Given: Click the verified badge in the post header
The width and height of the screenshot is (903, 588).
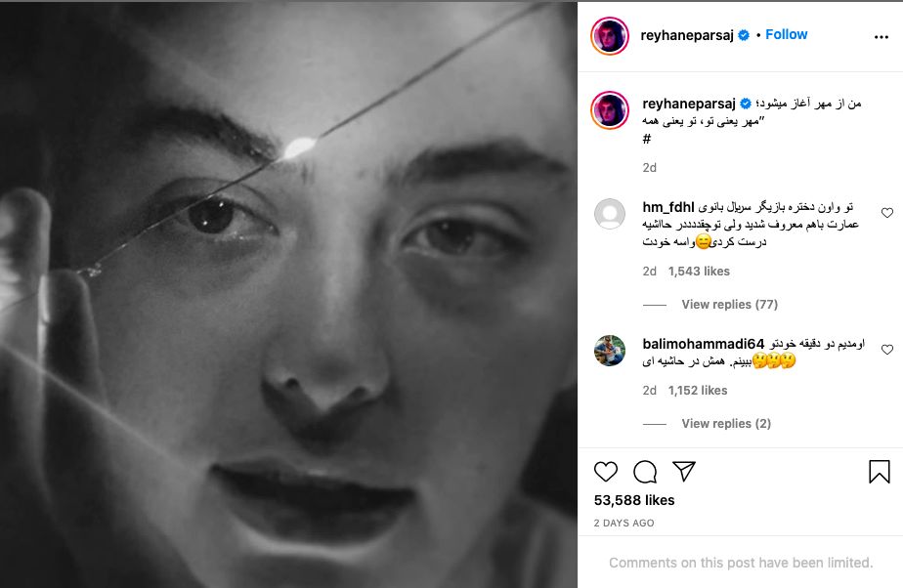Looking at the screenshot, I should coord(744,35).
